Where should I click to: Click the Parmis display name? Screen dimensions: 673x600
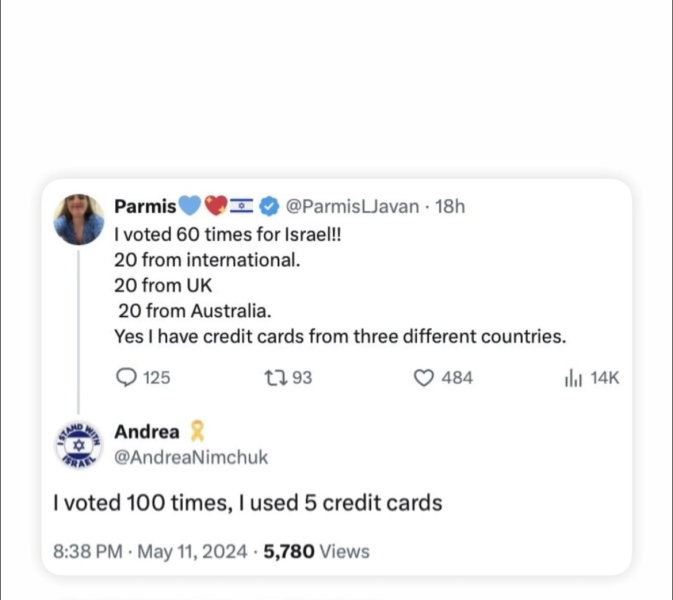tap(145, 207)
